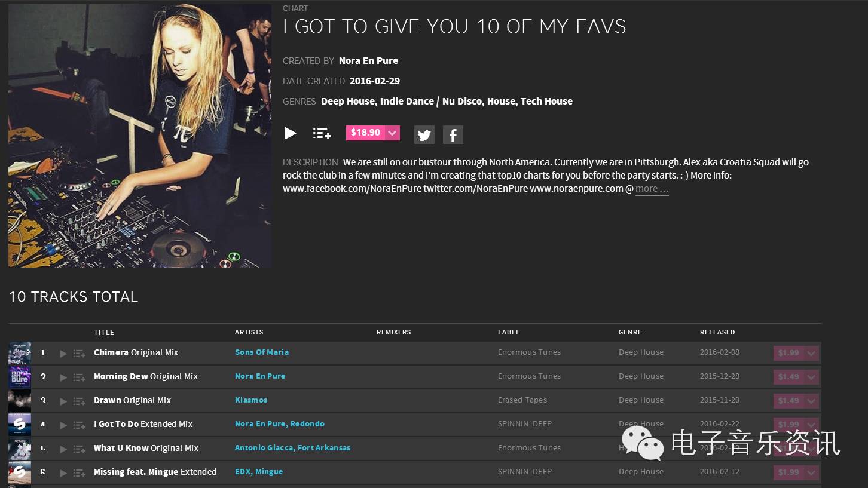Share chart via the Facebook icon
Viewport: 868px width, 488px height.
tap(453, 135)
